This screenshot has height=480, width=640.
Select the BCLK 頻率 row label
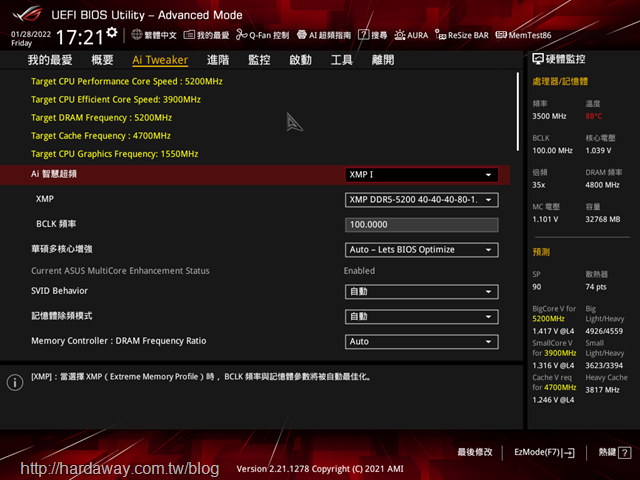pyautogui.click(x=56, y=224)
